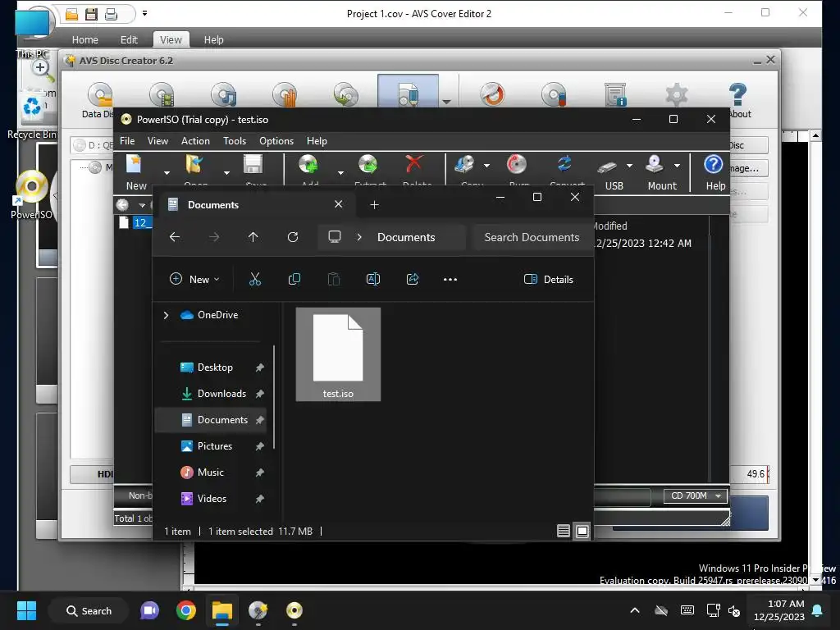Open the New dropdown in Explorer
The image size is (840, 630).
[194, 279]
